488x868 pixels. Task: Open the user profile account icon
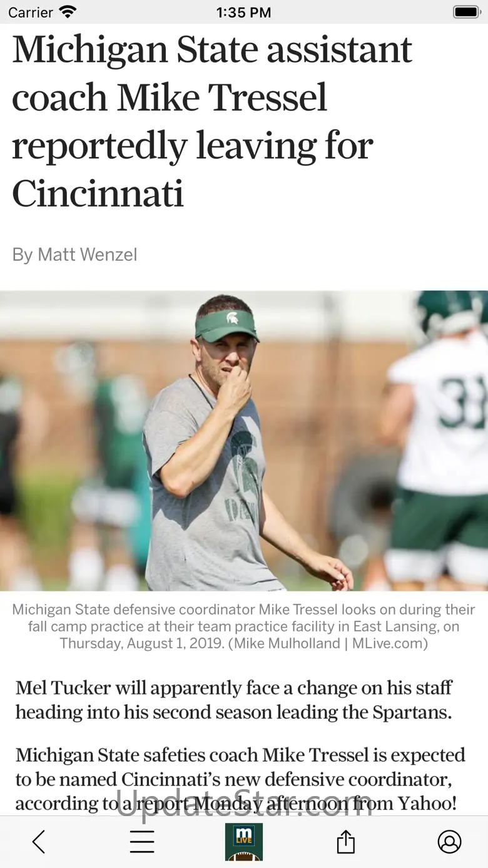pos(449,842)
